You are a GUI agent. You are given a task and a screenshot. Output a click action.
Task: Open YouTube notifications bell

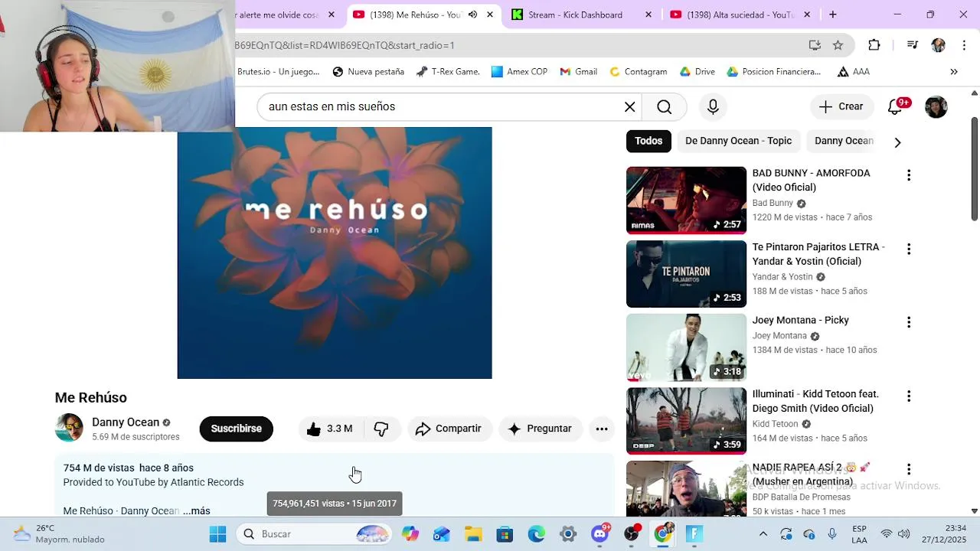pos(895,107)
